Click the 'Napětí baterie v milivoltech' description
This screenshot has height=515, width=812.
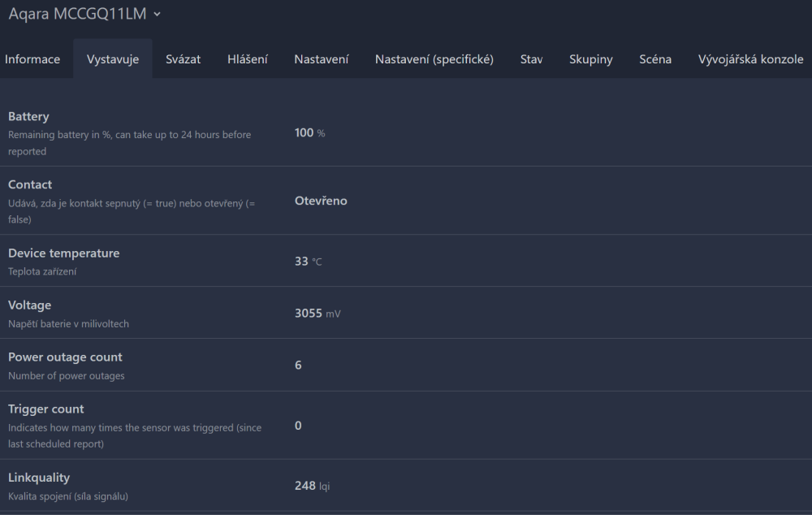click(x=68, y=324)
